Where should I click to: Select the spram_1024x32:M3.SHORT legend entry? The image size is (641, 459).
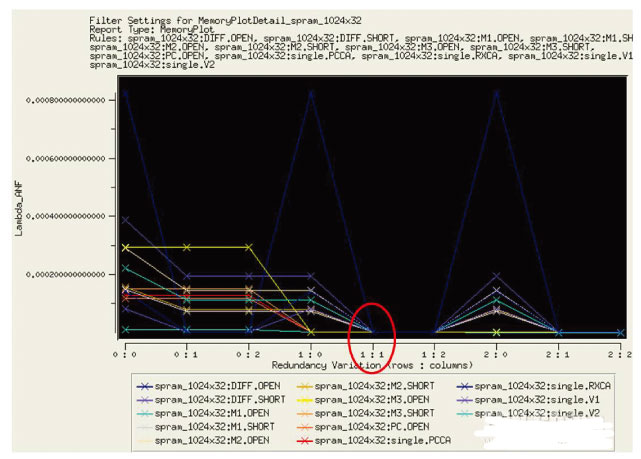coord(365,413)
